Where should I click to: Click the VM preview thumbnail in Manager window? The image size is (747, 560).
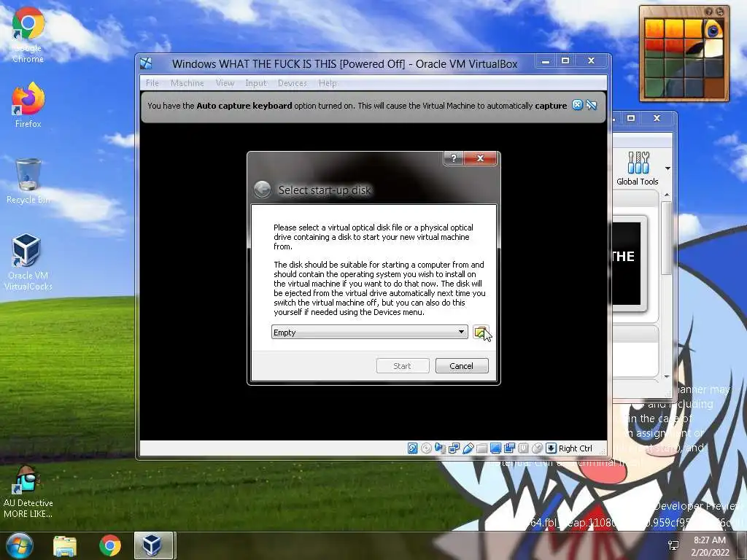tap(627, 263)
